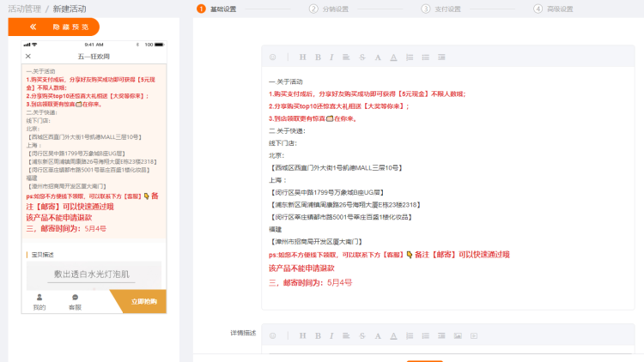The image size is (644, 362).
Task: Click 五一狂欢周 title in preview
Action: [94, 57]
